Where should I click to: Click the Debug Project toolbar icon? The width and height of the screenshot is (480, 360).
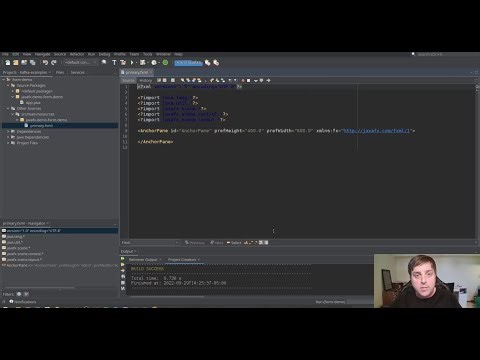(143, 62)
